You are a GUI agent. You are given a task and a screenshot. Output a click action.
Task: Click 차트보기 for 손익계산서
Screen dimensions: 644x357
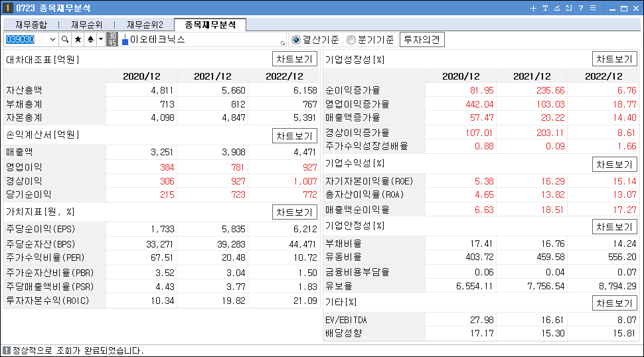(x=295, y=136)
